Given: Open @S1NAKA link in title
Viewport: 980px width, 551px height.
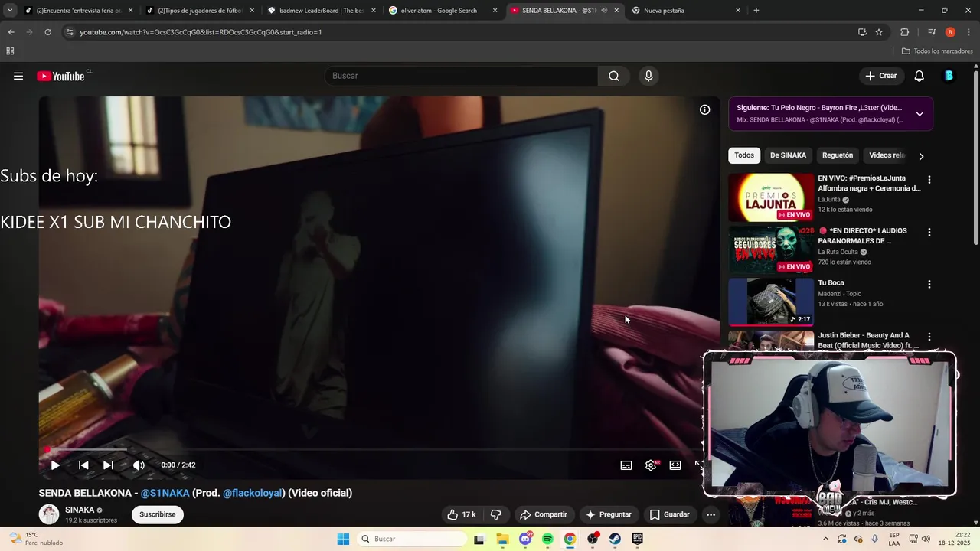Looking at the screenshot, I should [x=165, y=493].
